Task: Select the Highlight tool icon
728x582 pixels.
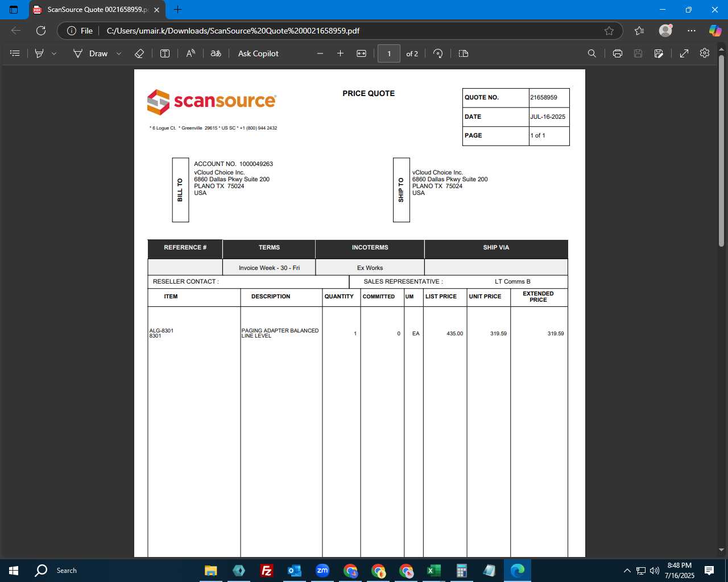Action: (x=39, y=53)
